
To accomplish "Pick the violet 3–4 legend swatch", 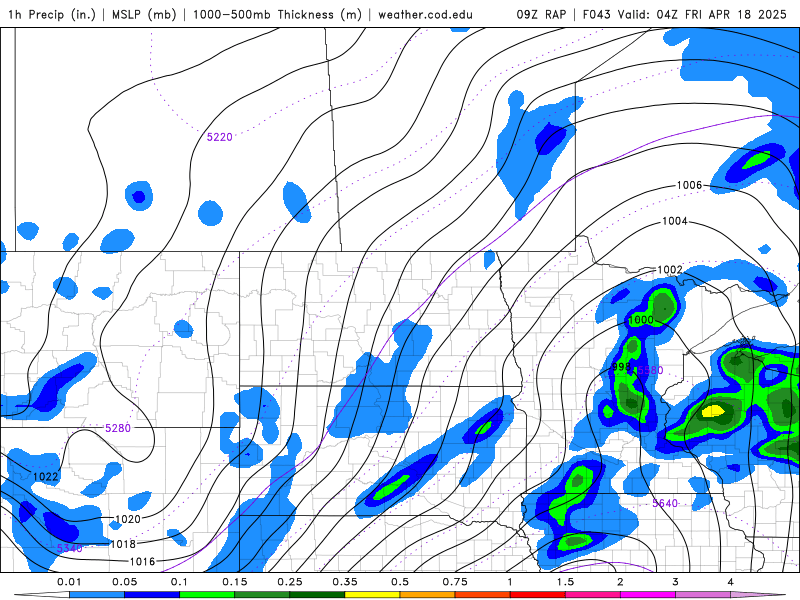I will [703, 595].
